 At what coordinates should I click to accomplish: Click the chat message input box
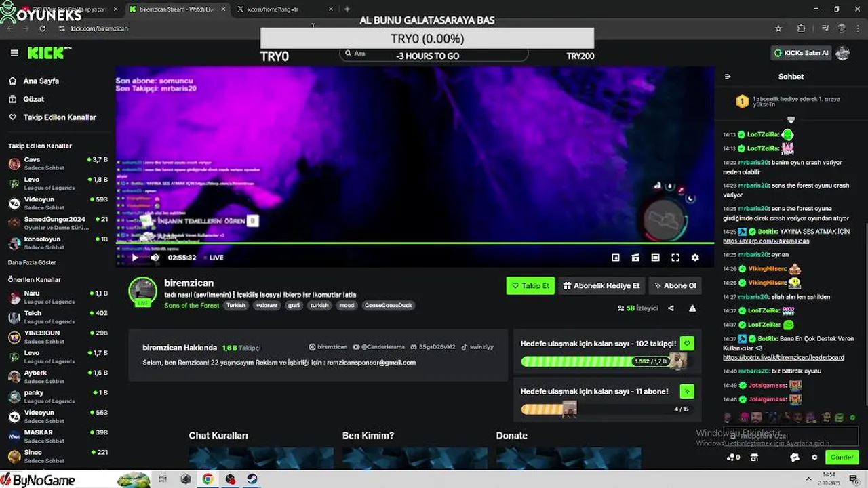click(x=790, y=436)
